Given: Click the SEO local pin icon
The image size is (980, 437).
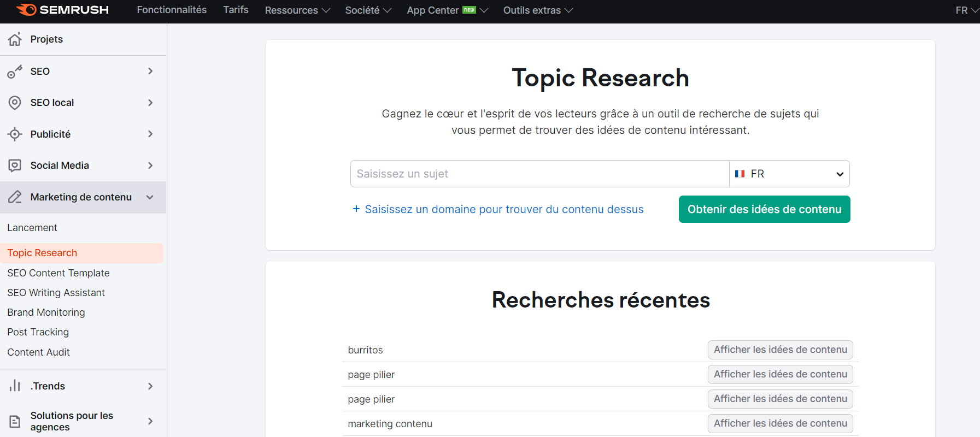Looking at the screenshot, I should click(15, 103).
